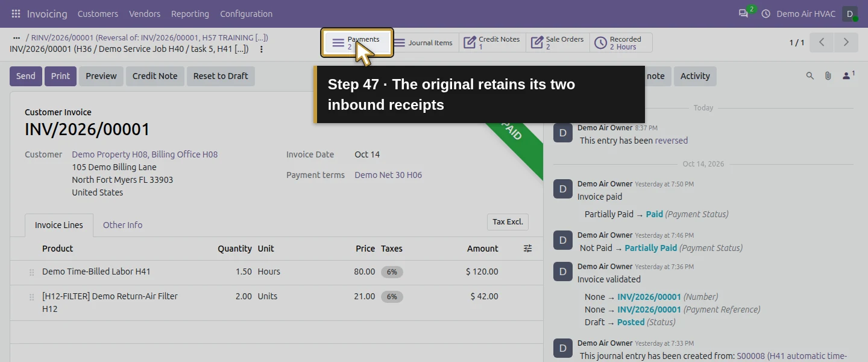
Task: Go to previous record arrow
Action: [822, 42]
